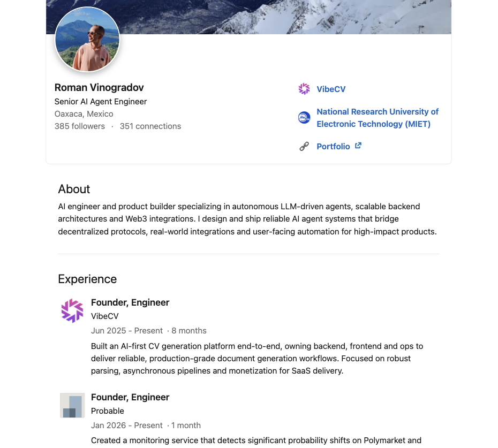Click the name Roman Vinogradov
This screenshot has height=448, width=498.
tap(99, 87)
